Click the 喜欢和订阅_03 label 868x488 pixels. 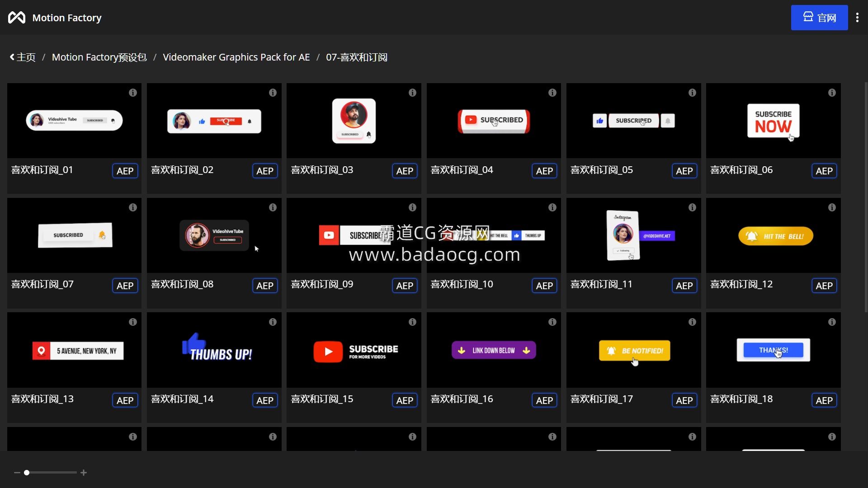pyautogui.click(x=322, y=170)
